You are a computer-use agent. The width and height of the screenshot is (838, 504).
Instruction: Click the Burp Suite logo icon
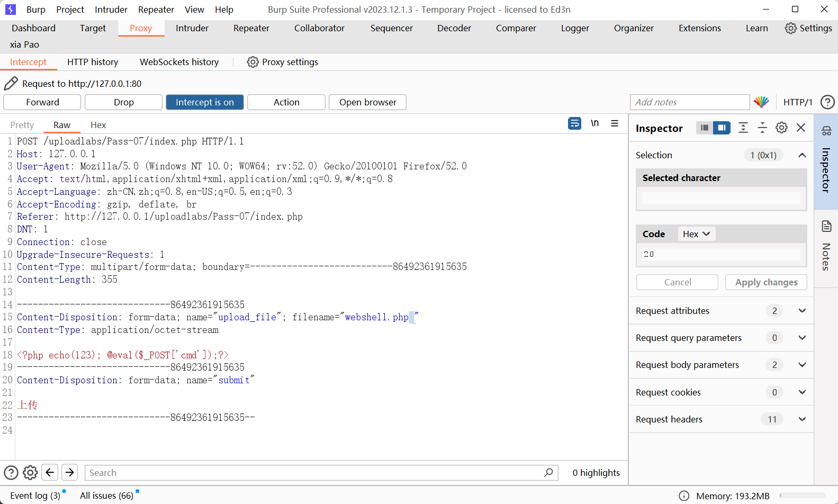pos(11,10)
